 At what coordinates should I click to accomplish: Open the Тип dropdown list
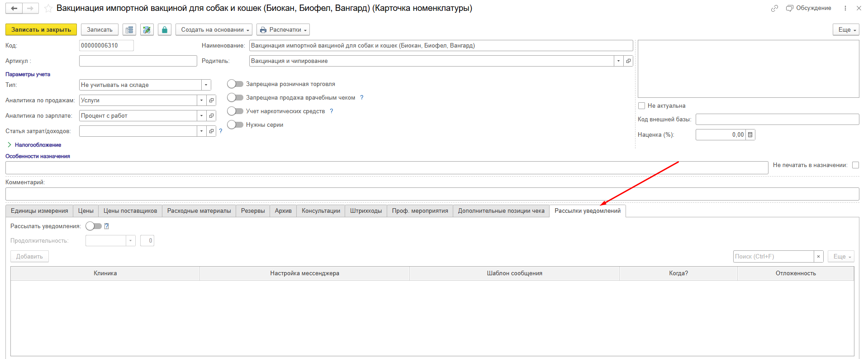coord(206,85)
